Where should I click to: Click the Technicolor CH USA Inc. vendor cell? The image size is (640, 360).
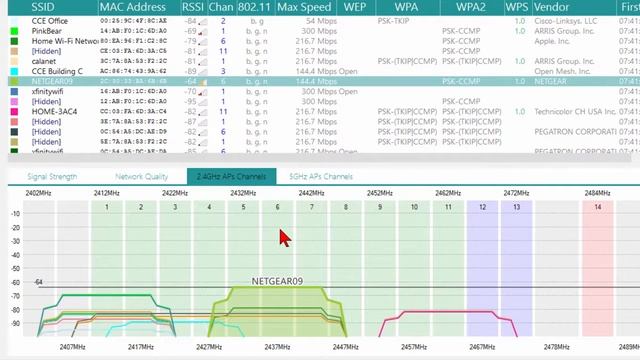[575, 111]
